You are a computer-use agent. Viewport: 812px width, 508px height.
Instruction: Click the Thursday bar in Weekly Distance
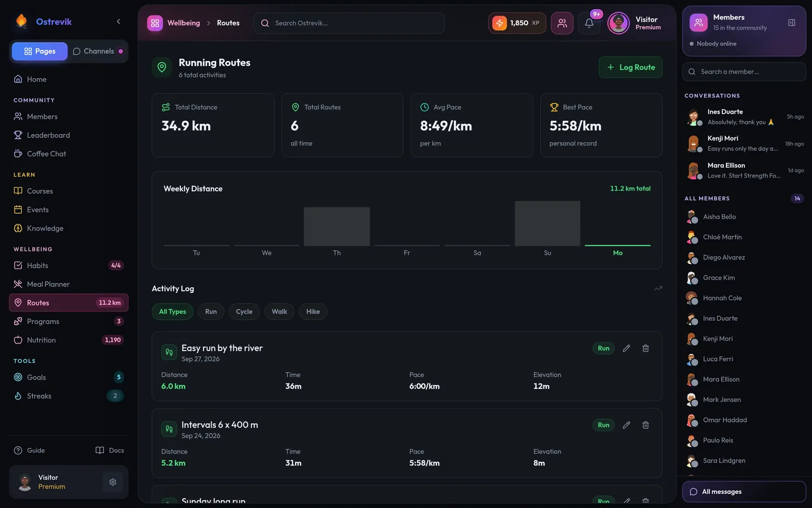pyautogui.click(x=337, y=226)
